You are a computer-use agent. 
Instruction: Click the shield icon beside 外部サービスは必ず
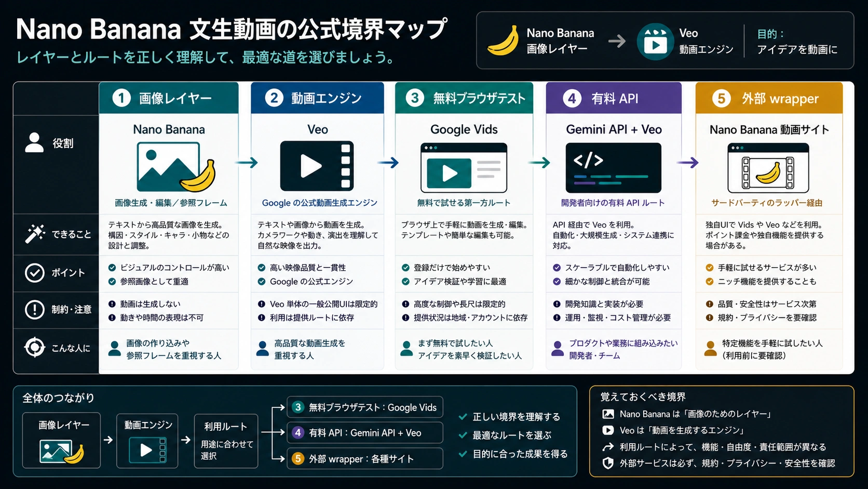pyautogui.click(x=608, y=463)
